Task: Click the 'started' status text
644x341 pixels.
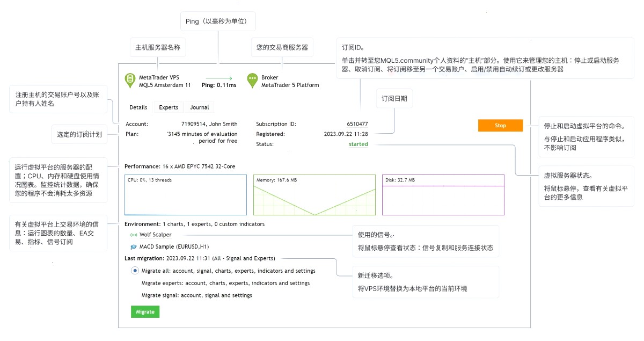Action: point(358,144)
